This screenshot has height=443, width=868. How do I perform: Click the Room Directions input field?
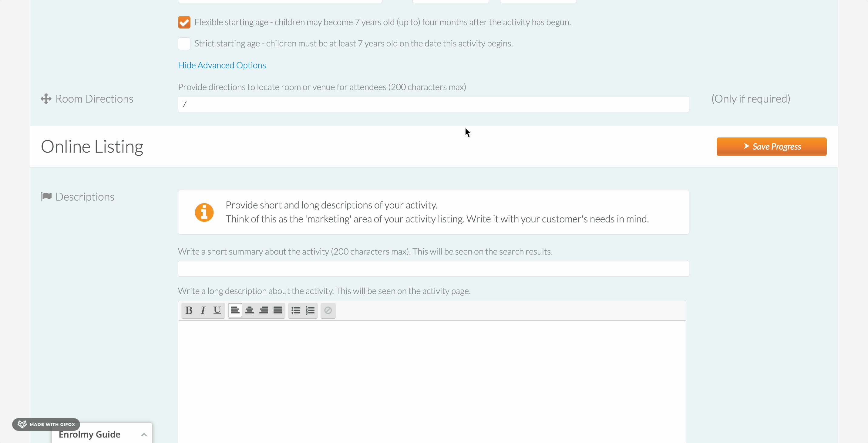coord(433,104)
